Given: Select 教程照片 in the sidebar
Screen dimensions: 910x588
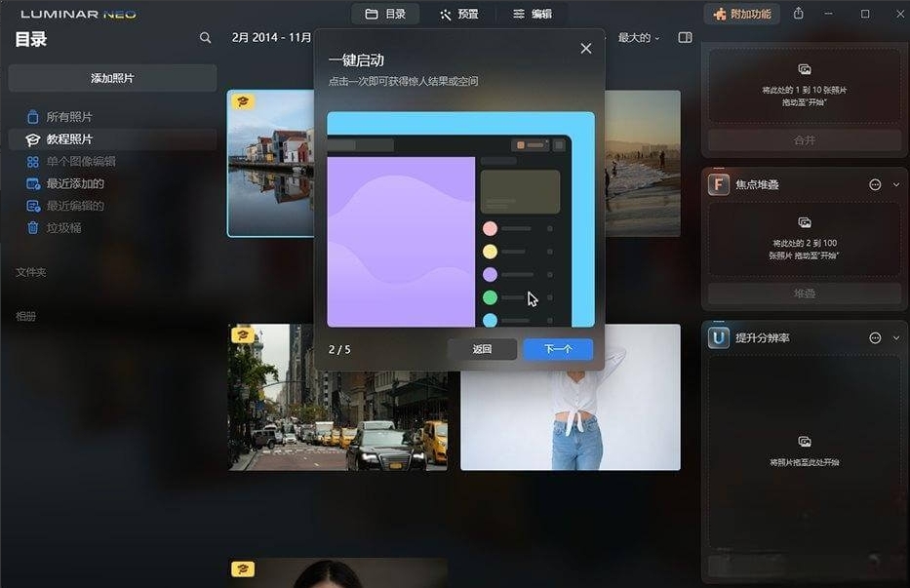Looking at the screenshot, I should coord(112,139).
